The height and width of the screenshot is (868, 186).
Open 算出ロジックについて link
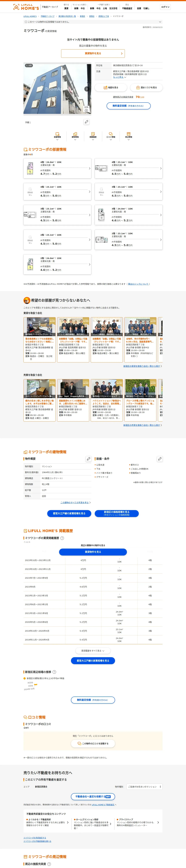138,284
